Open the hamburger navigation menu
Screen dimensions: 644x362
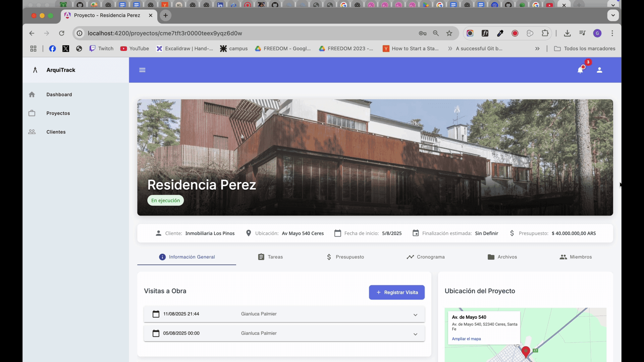point(142,70)
